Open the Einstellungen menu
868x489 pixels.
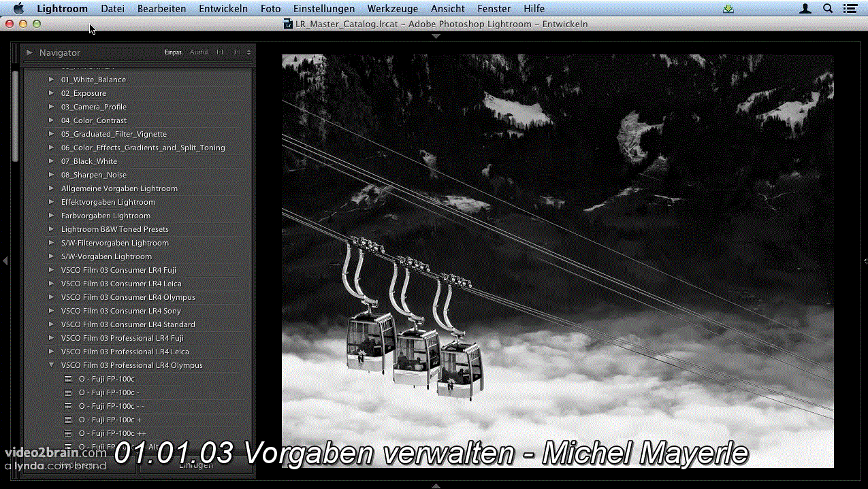(324, 8)
